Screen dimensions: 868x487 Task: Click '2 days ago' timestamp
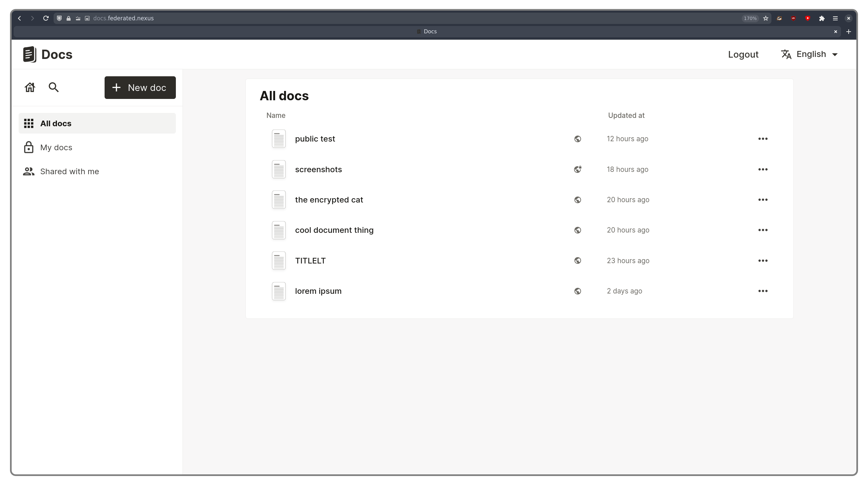[x=625, y=291]
